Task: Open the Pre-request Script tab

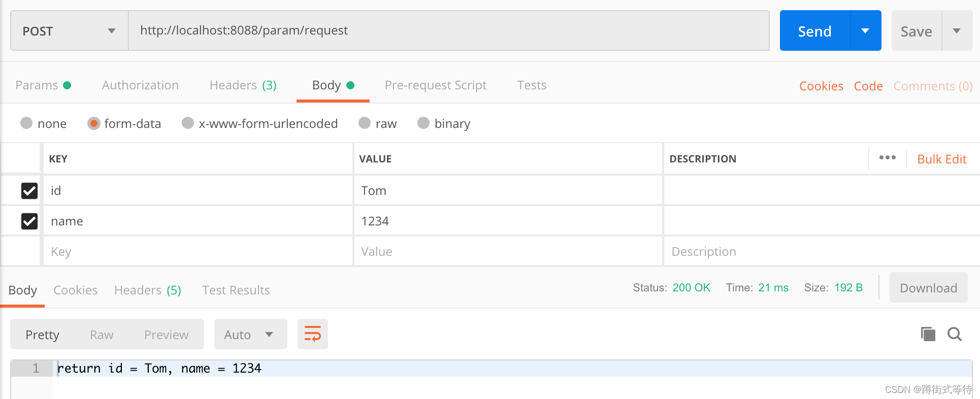Action: [436, 85]
